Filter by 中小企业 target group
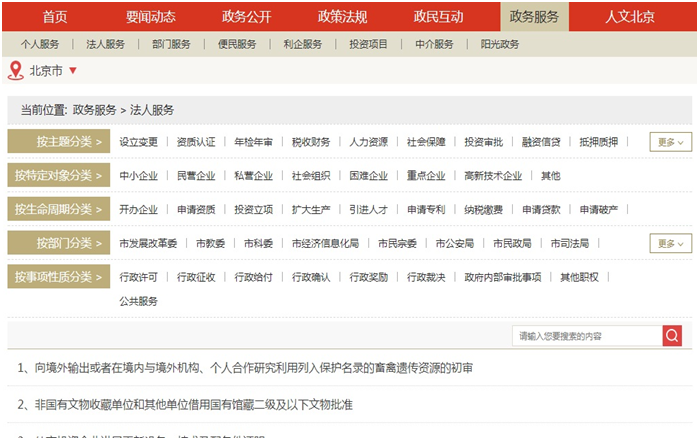 [x=138, y=176]
